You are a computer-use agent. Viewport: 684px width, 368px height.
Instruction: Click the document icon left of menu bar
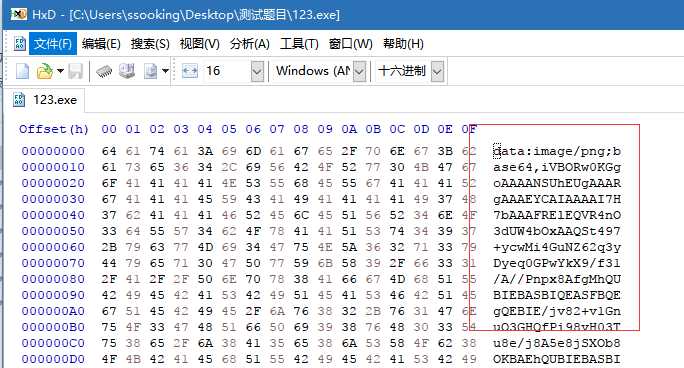20,44
